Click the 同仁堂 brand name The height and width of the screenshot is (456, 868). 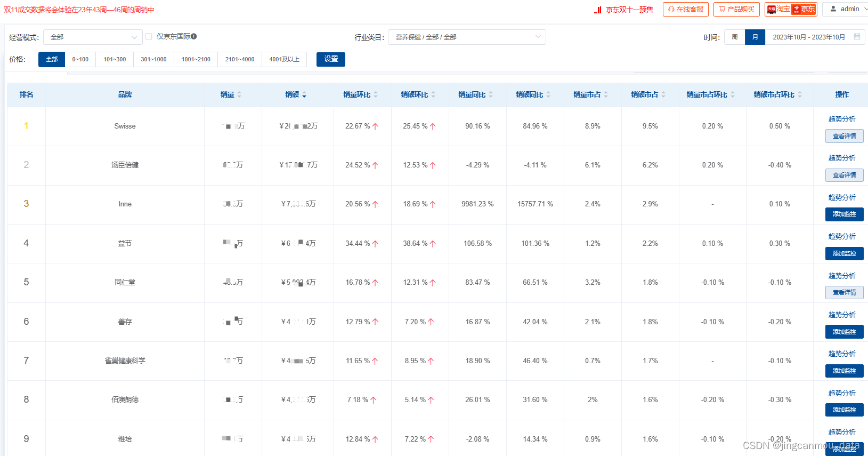[125, 282]
